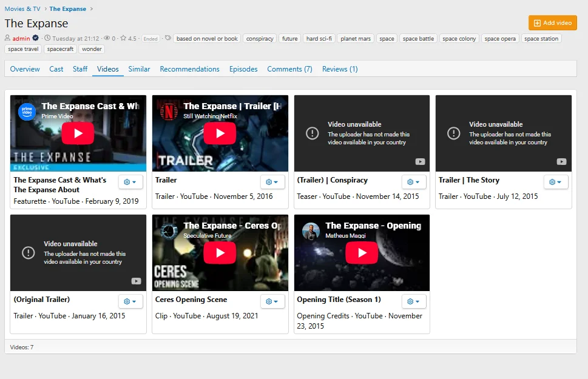Open the Reviews (1) tab
The height and width of the screenshot is (379, 588).
click(x=340, y=69)
